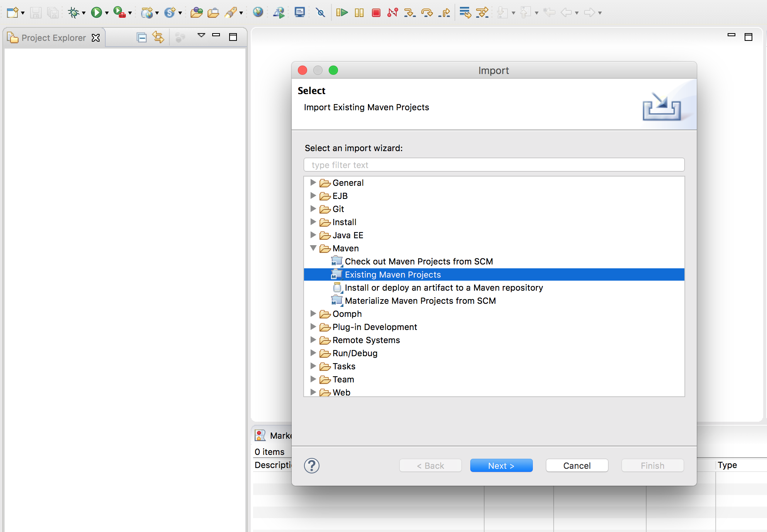Screen dimensions: 767x532
Task: Click the Suspend debug icon
Action: tap(359, 13)
